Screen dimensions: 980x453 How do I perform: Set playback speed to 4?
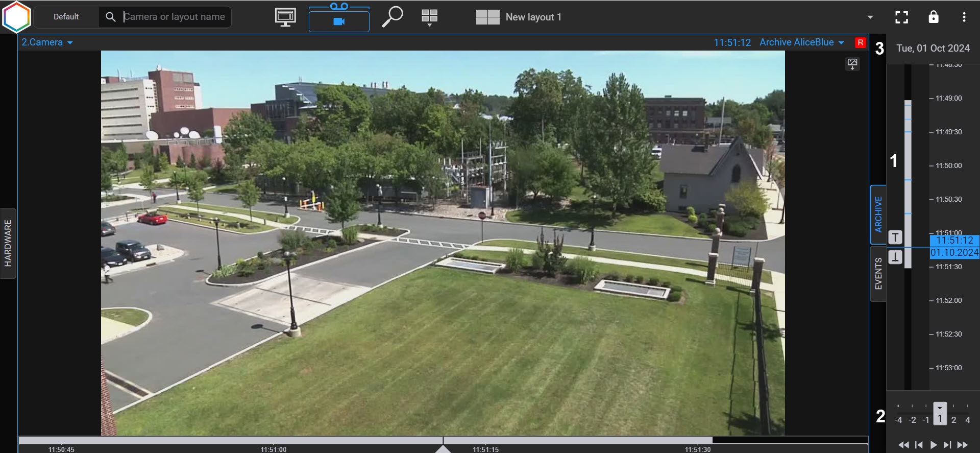pyautogui.click(x=968, y=420)
